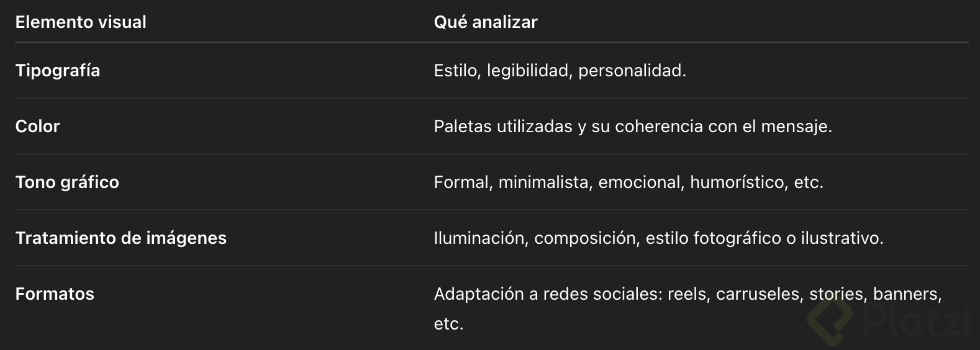Click the "Adaptación a redes sociales" text
The height and width of the screenshot is (350, 980).
click(548, 294)
